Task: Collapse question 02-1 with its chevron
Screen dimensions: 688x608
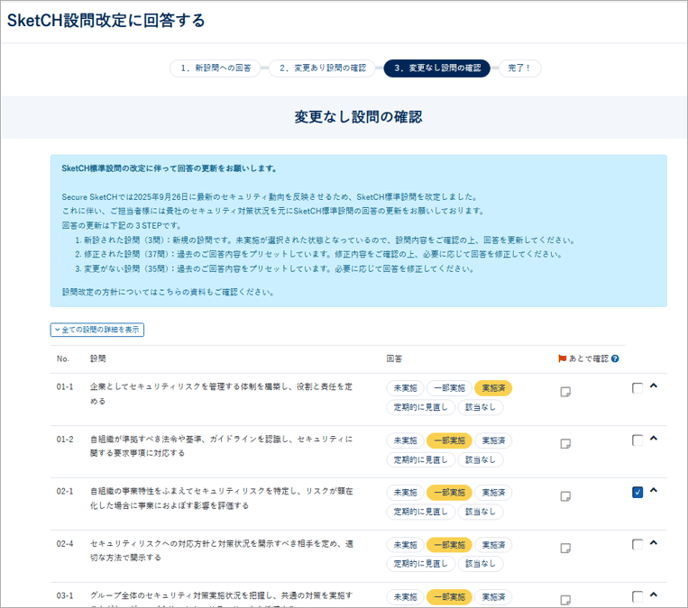Action: [653, 490]
